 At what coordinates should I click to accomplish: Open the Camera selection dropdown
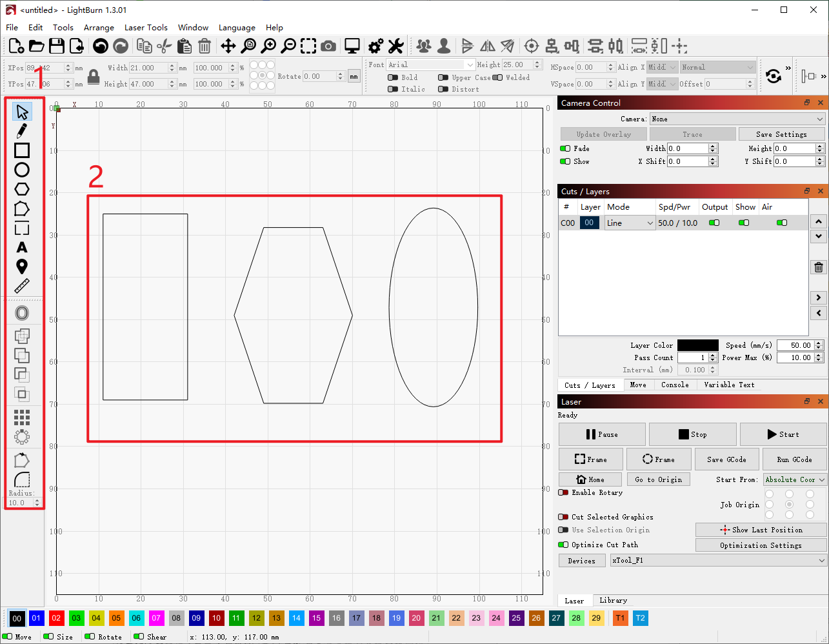tap(737, 119)
